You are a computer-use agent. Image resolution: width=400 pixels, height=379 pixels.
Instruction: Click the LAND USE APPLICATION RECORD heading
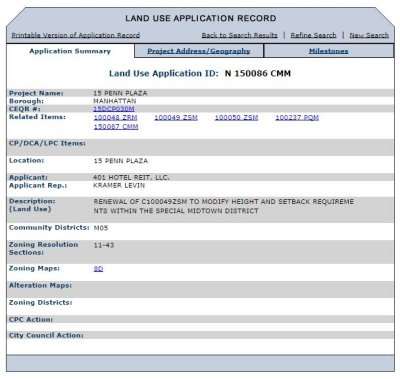click(x=201, y=18)
